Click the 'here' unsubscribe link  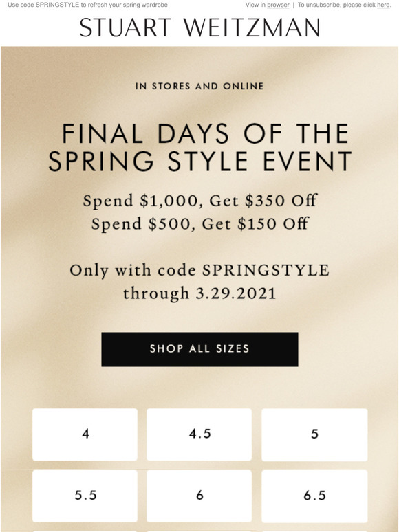tap(383, 5)
